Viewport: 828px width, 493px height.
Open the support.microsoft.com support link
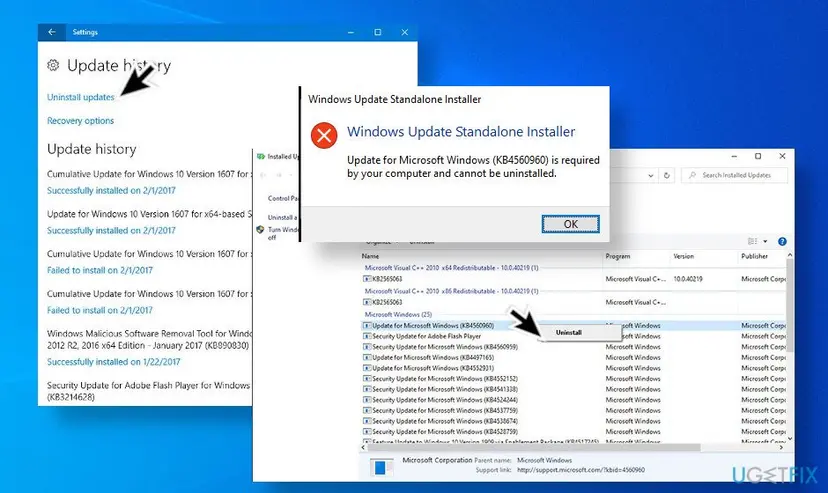coord(581,470)
